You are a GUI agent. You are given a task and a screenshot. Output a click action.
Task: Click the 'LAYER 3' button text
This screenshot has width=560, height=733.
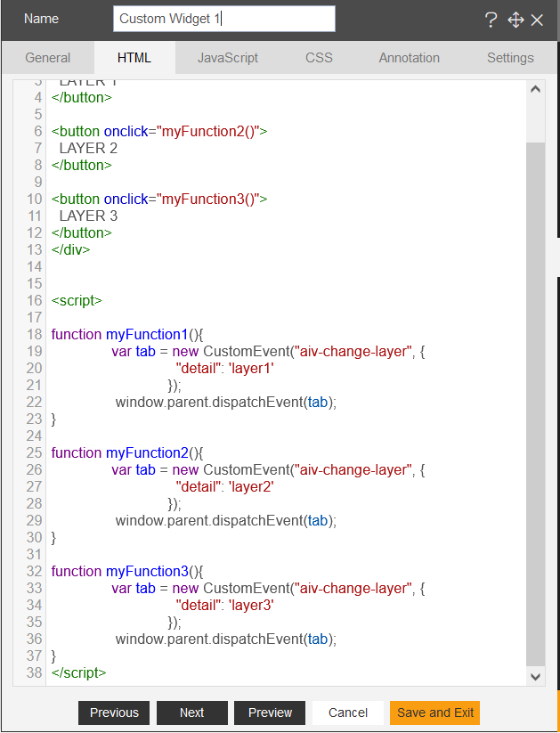click(x=88, y=216)
